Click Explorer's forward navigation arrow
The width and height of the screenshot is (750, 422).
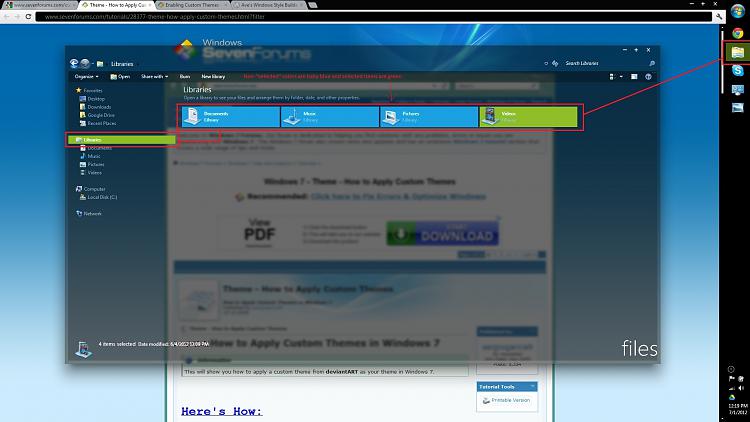tap(85, 63)
